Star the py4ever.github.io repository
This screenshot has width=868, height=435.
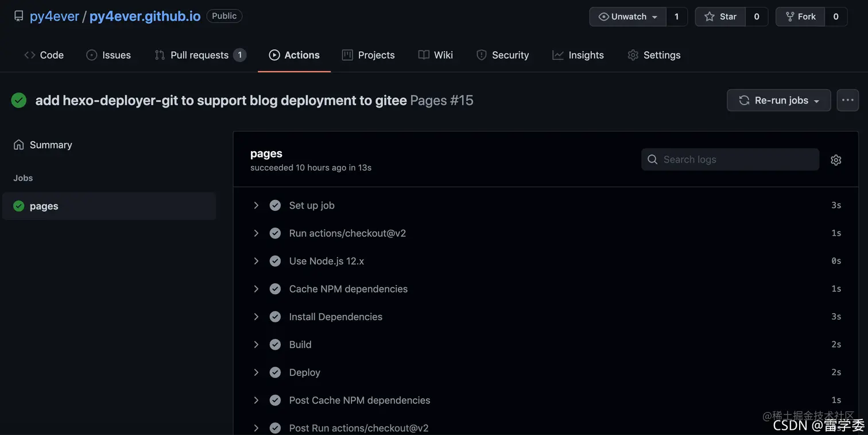pyautogui.click(x=720, y=17)
